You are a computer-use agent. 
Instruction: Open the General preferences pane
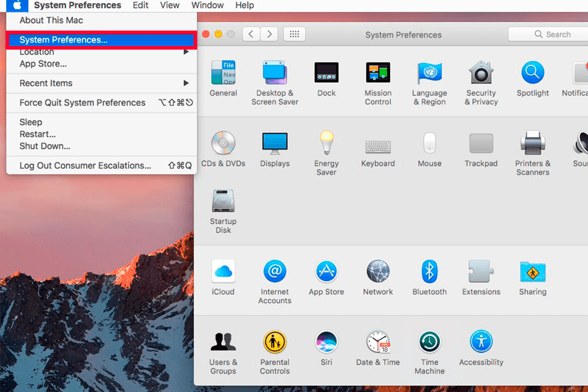(x=223, y=78)
